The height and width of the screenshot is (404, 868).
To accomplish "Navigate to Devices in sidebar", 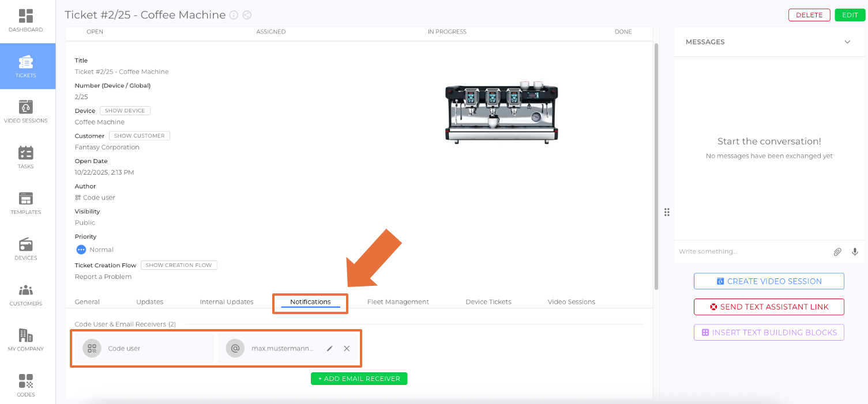I will click(x=26, y=248).
